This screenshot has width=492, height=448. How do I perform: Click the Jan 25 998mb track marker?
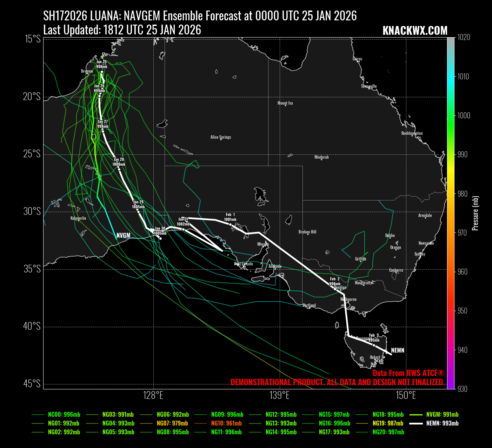click(102, 72)
